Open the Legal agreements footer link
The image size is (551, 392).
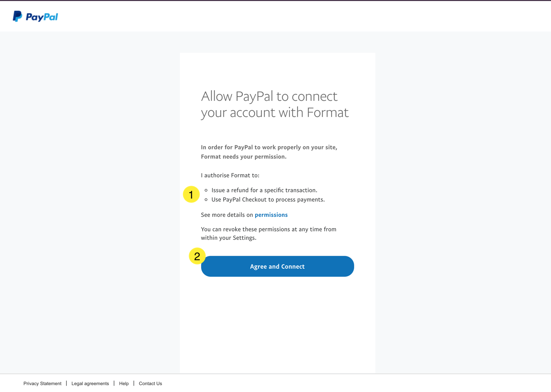(90, 383)
